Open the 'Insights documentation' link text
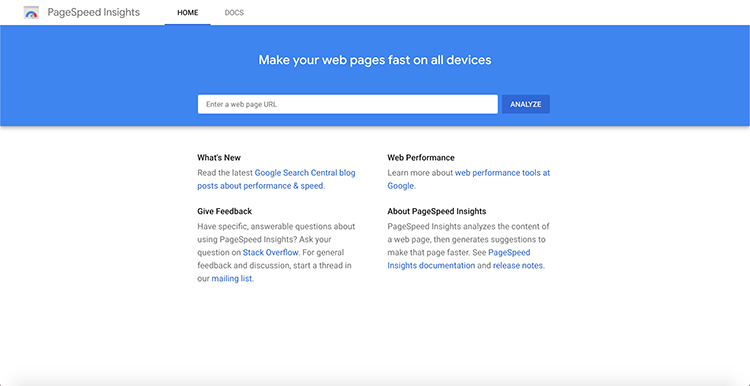 pos(431,265)
